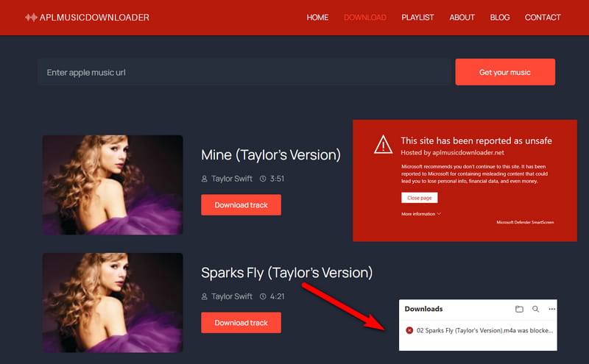
Task: Click the 4:21 duration text
Action: 278,296
